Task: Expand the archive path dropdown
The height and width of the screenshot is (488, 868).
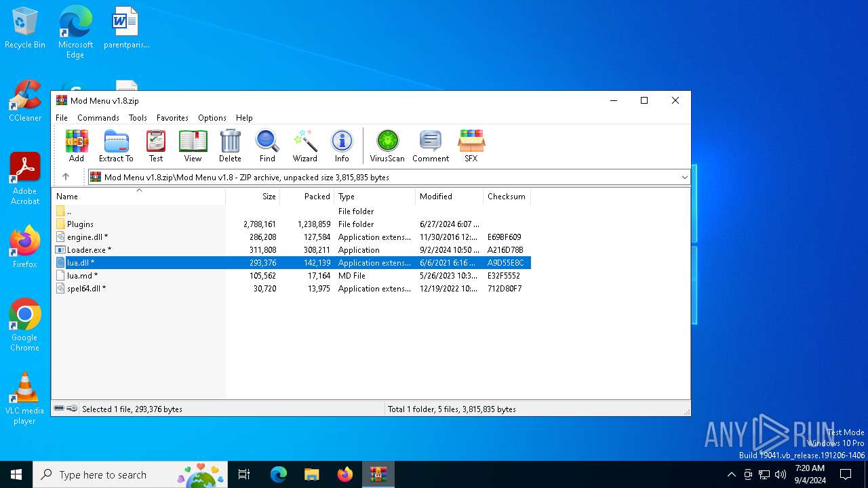Action: tap(684, 177)
